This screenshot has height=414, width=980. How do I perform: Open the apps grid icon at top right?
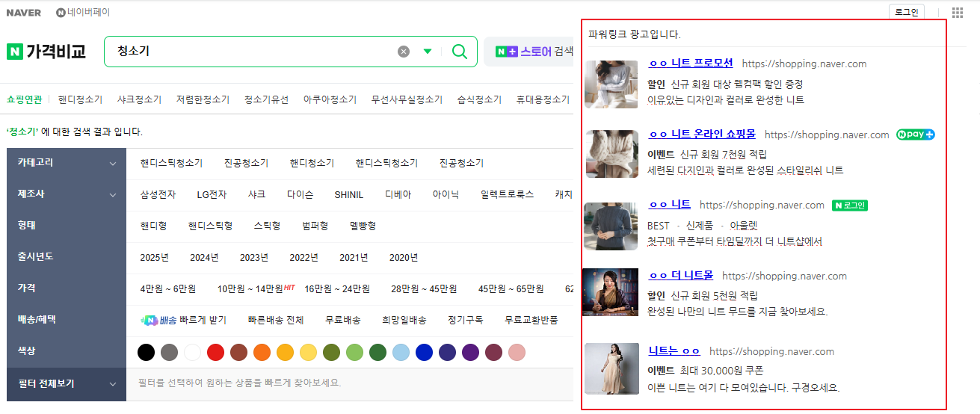958,13
